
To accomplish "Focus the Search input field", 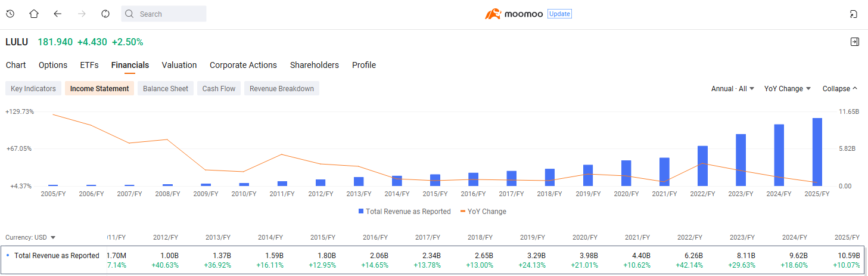I will coord(164,14).
